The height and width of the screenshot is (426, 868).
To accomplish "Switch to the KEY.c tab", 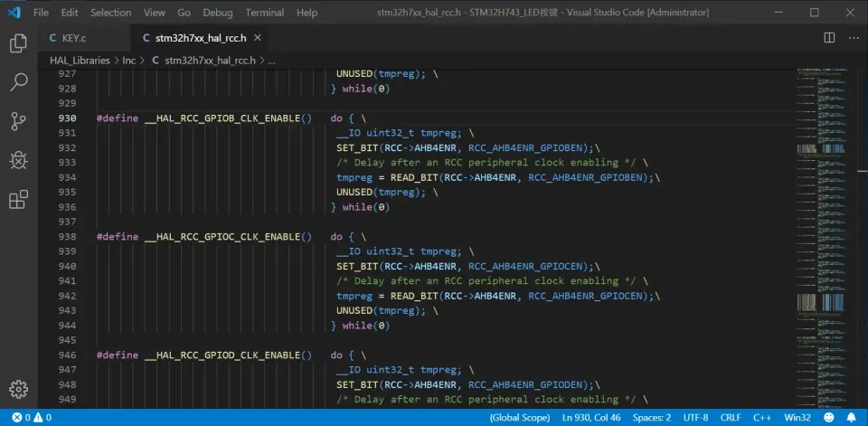I will 68,38.
